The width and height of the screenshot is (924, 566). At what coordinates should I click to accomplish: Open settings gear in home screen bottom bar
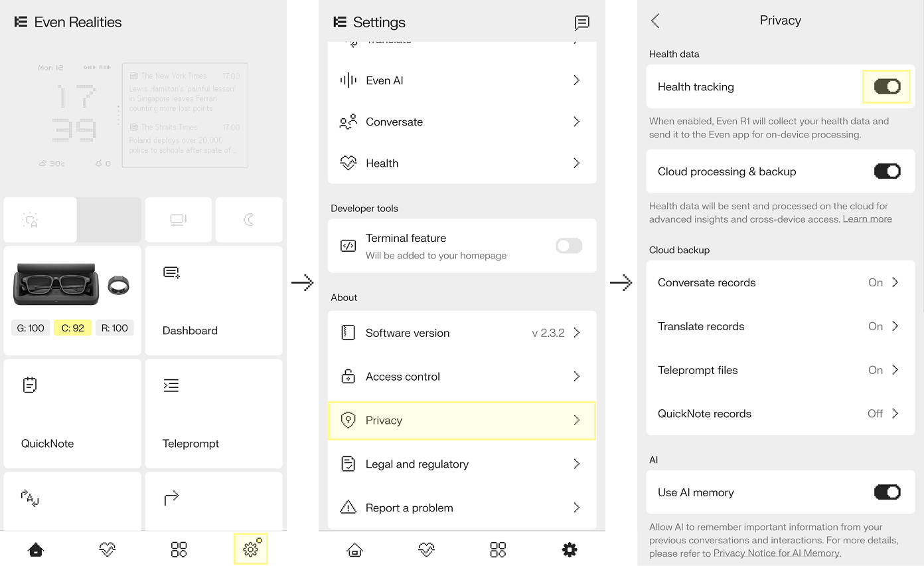[x=251, y=549]
